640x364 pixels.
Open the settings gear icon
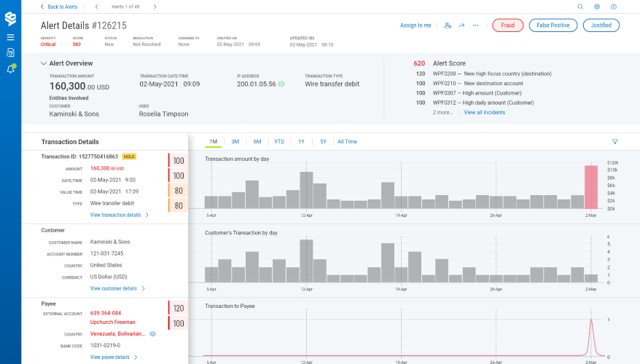[597, 7]
